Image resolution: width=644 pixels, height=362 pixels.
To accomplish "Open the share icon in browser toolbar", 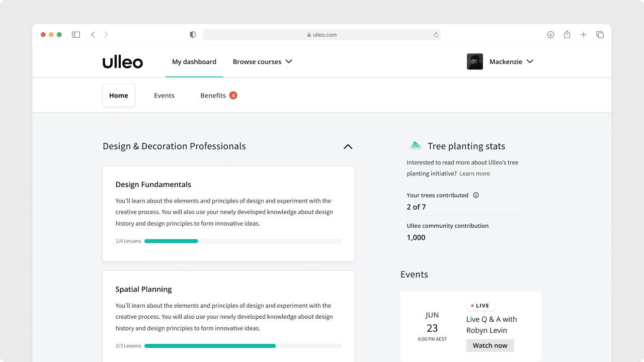I will [567, 34].
